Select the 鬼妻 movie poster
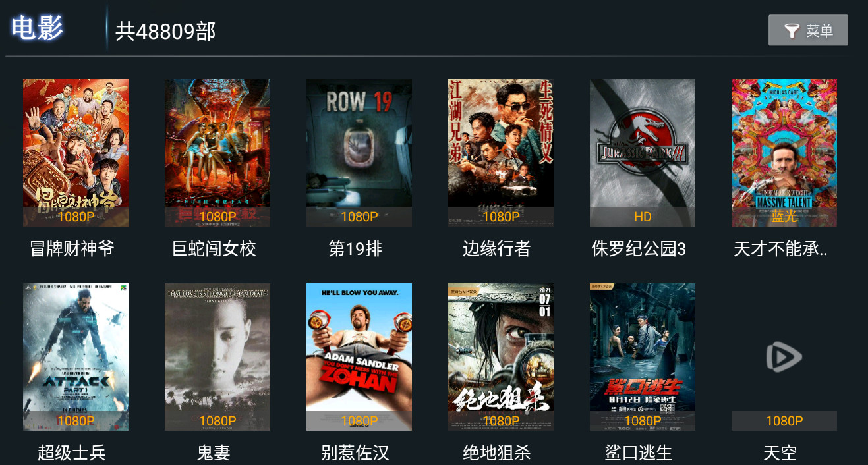Screen dimensions: 868x465 [217, 357]
